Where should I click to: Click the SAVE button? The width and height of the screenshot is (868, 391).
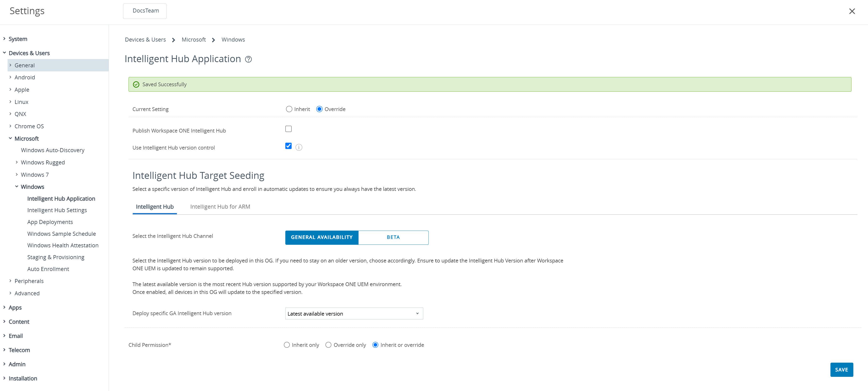coord(841,370)
